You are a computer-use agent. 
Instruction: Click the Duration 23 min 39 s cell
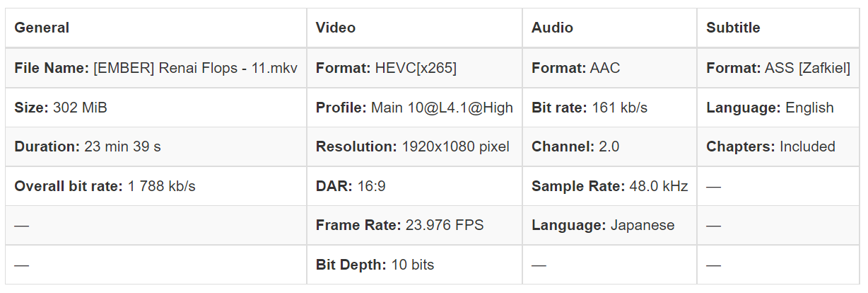tap(88, 147)
